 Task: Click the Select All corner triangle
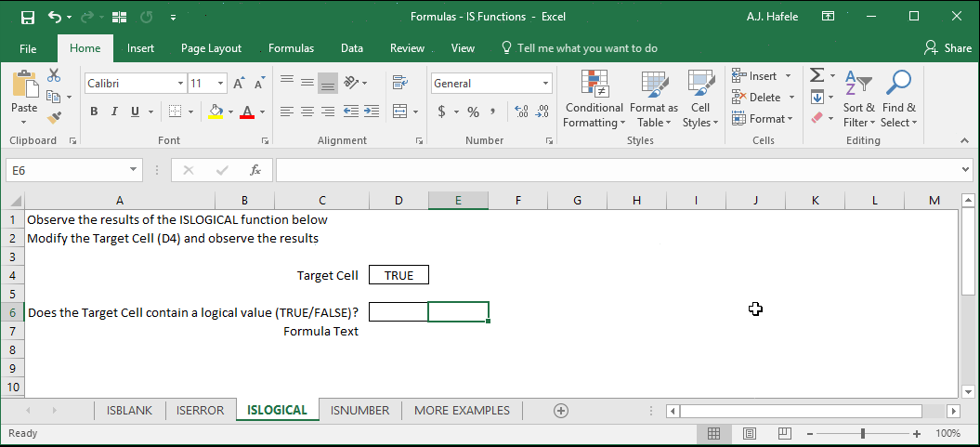click(14, 201)
